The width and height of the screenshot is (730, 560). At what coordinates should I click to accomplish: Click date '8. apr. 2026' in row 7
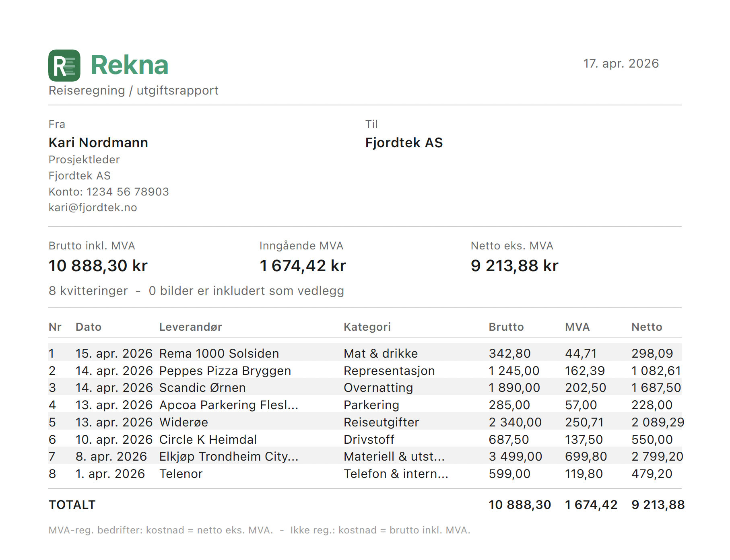point(111,457)
